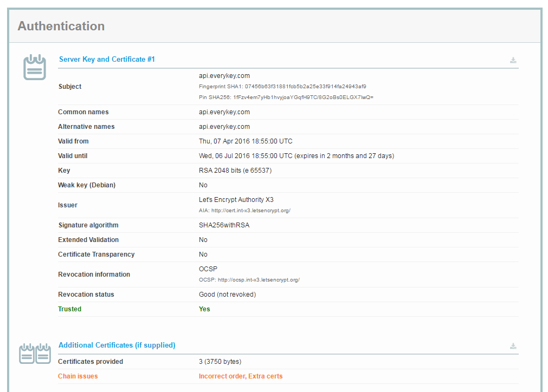Click the single certificate notepad icon
Viewport: 548px width, 392px height.
pos(35,67)
